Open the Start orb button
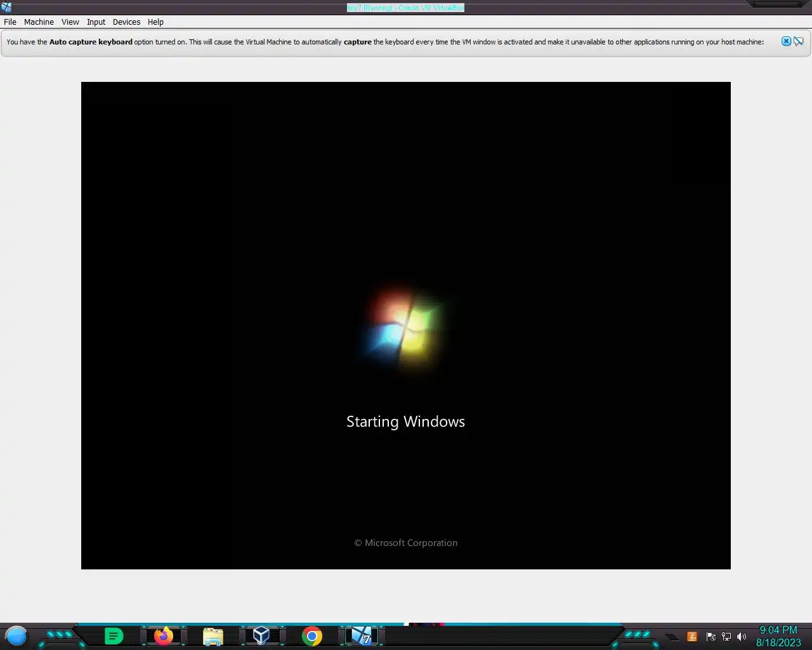This screenshot has width=812, height=650. pos(16,635)
